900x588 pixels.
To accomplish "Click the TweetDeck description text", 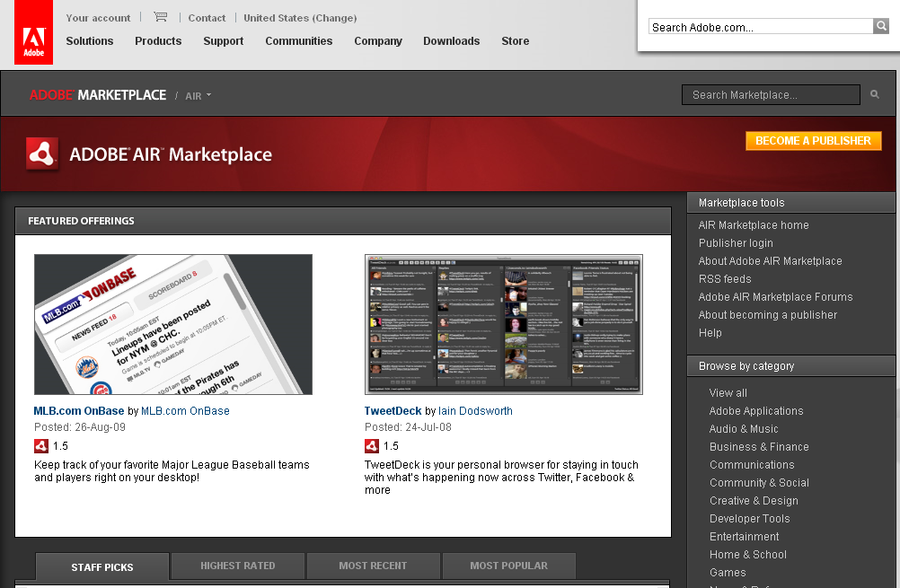I will point(502,478).
